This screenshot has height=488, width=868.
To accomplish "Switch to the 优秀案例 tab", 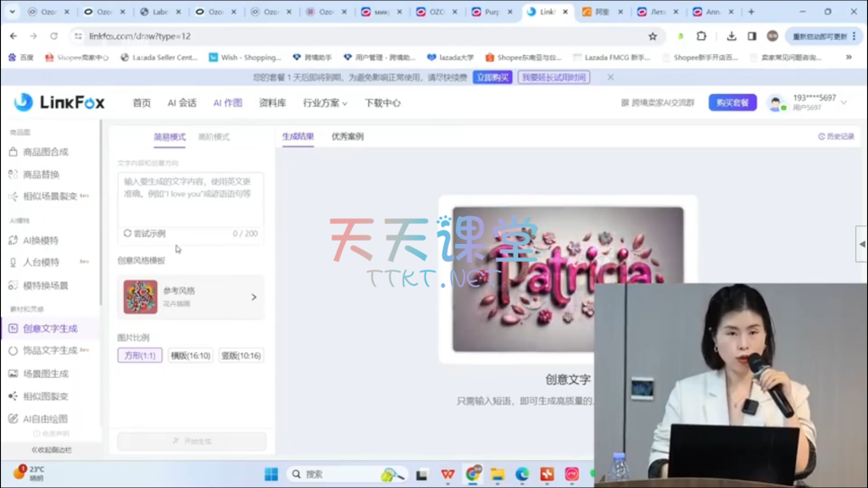I will [x=348, y=136].
